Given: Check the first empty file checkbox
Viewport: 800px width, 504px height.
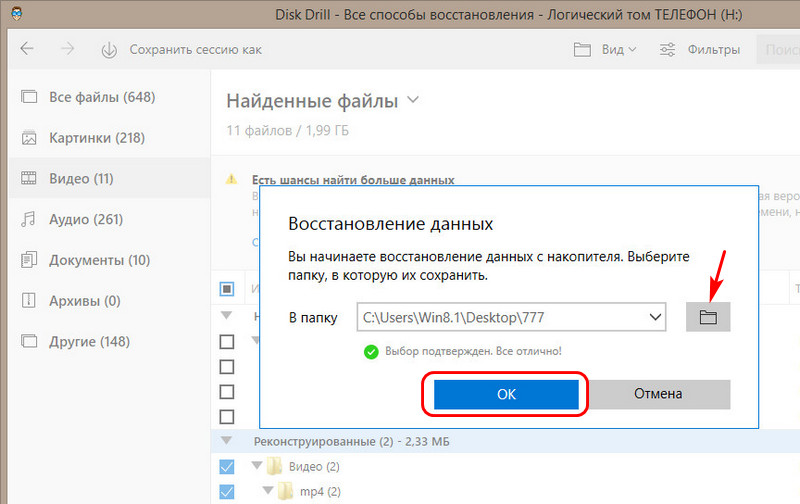Looking at the screenshot, I should [227, 341].
